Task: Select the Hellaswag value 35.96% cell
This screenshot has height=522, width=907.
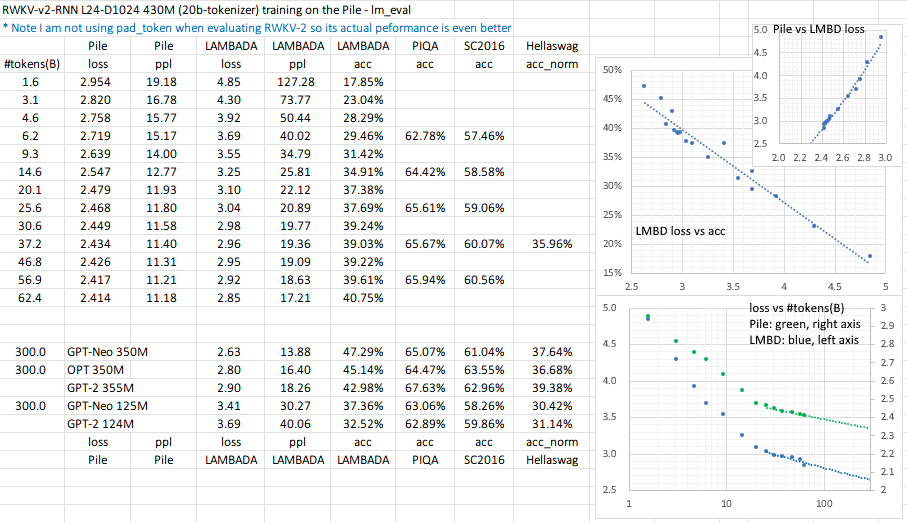Action: (551, 243)
